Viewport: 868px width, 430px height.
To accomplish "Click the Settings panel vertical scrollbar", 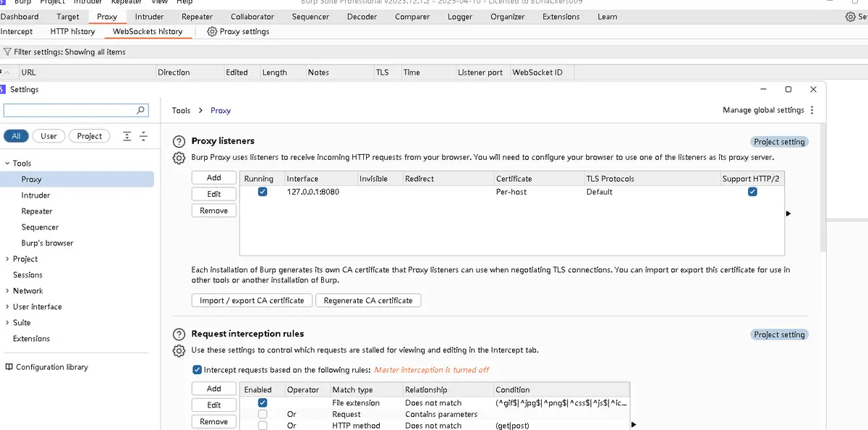I will pyautogui.click(x=823, y=188).
